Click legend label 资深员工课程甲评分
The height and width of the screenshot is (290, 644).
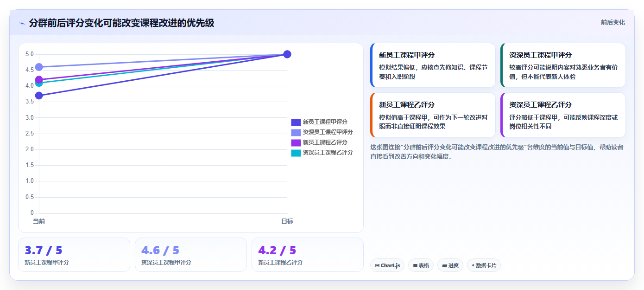click(328, 133)
